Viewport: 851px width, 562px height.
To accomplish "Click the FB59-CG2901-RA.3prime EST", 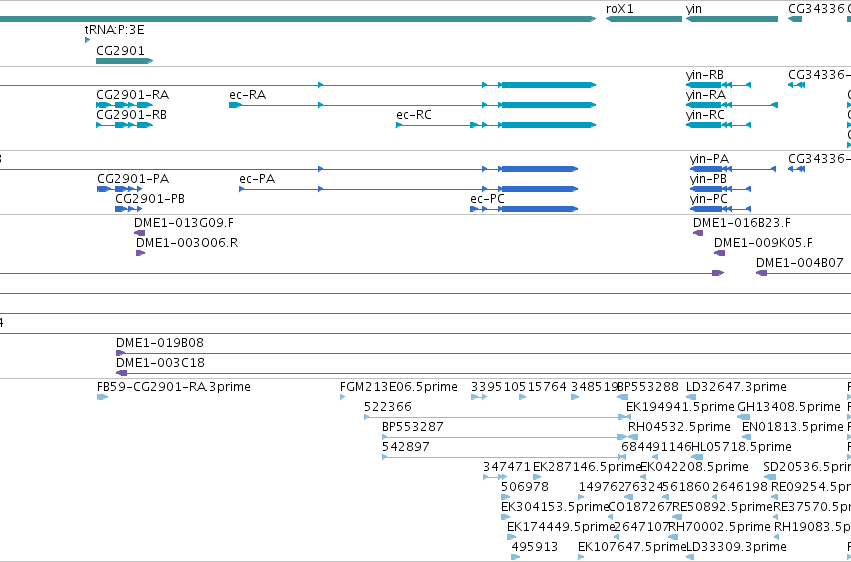I will click(x=103, y=397).
